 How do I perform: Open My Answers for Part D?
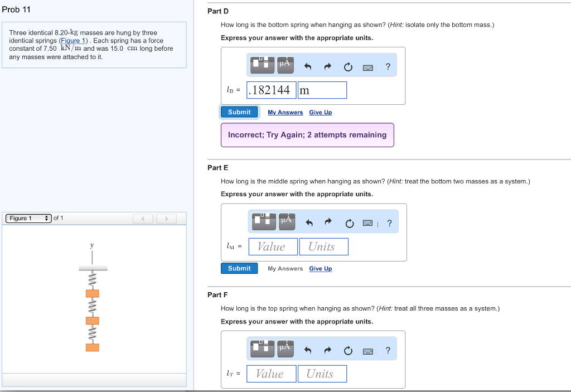(285, 112)
